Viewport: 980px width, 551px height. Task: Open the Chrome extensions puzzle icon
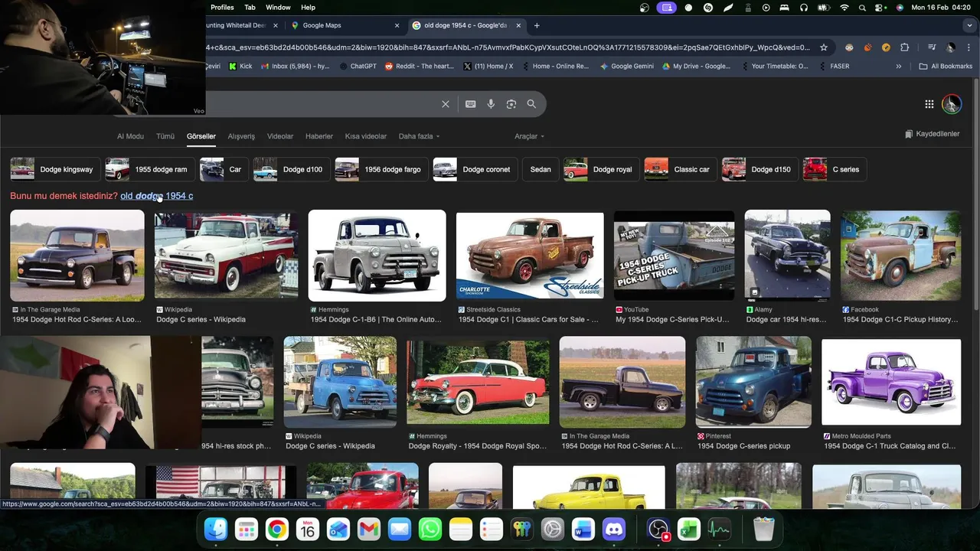(904, 47)
